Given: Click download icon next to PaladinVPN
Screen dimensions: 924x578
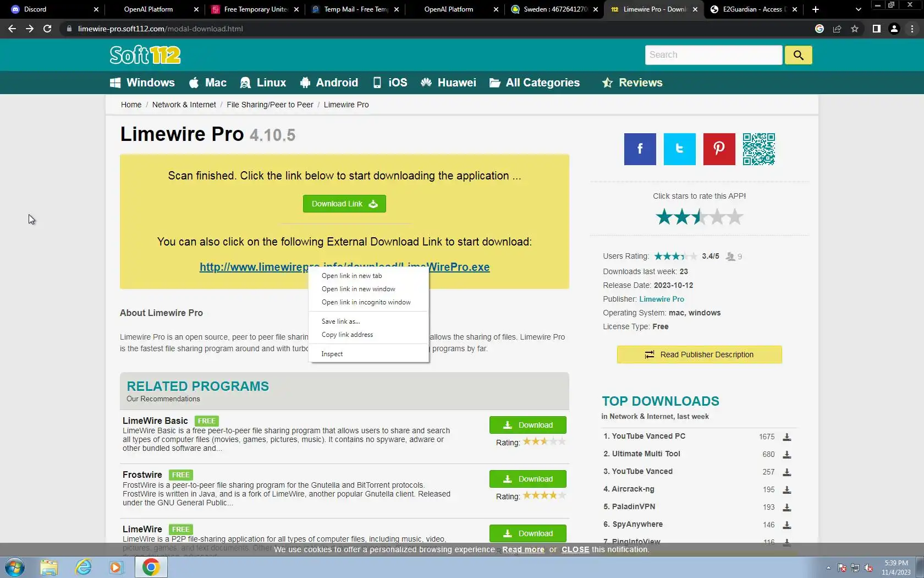Looking at the screenshot, I should 787,507.
